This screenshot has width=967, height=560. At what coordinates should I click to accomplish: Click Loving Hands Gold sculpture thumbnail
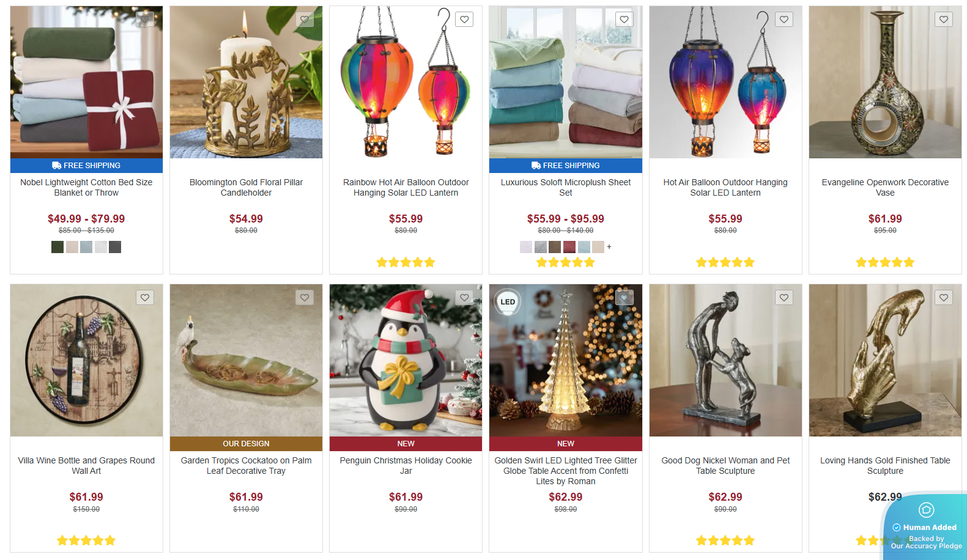[x=885, y=360]
